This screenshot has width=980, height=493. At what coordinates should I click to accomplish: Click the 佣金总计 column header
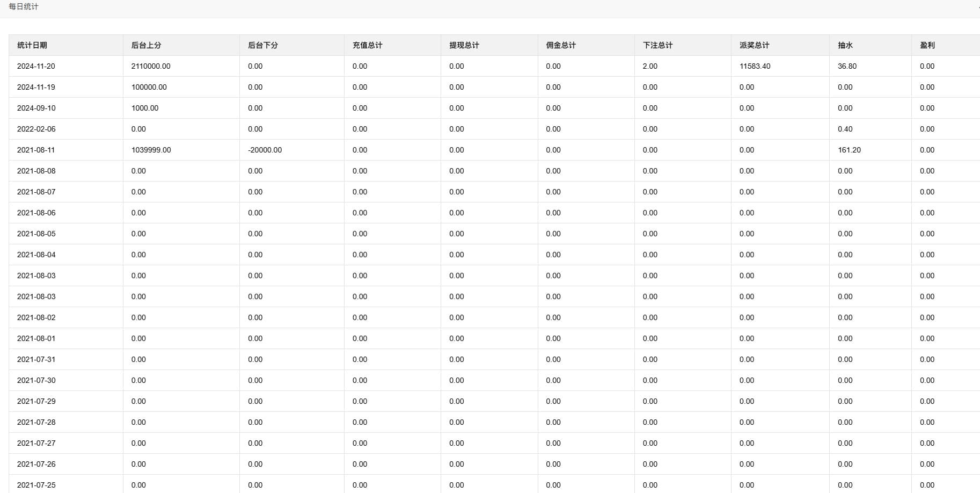click(x=561, y=45)
